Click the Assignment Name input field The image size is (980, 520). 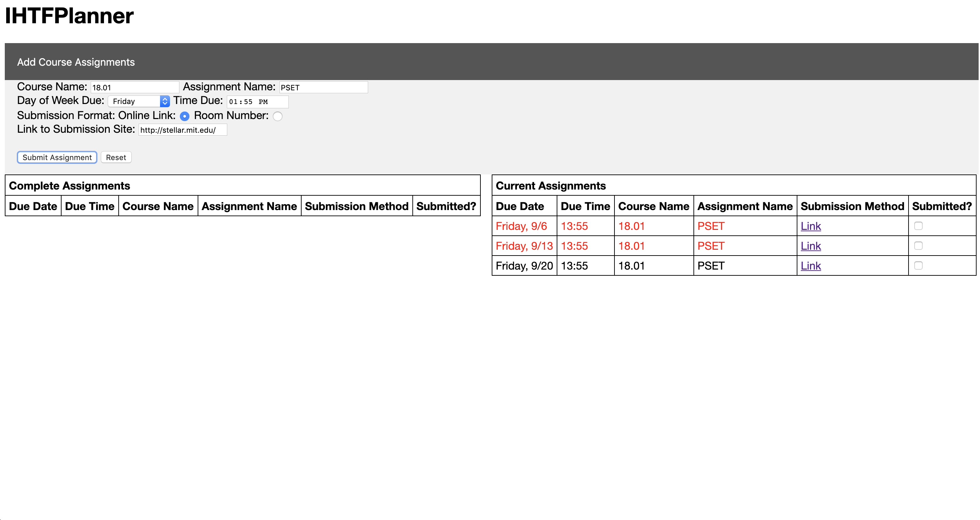pos(323,87)
